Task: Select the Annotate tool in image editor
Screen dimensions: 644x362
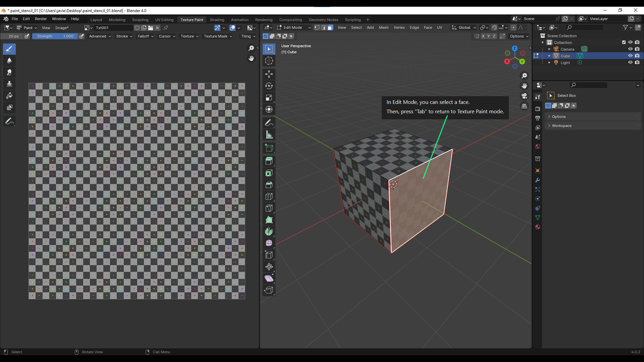Action: point(9,121)
